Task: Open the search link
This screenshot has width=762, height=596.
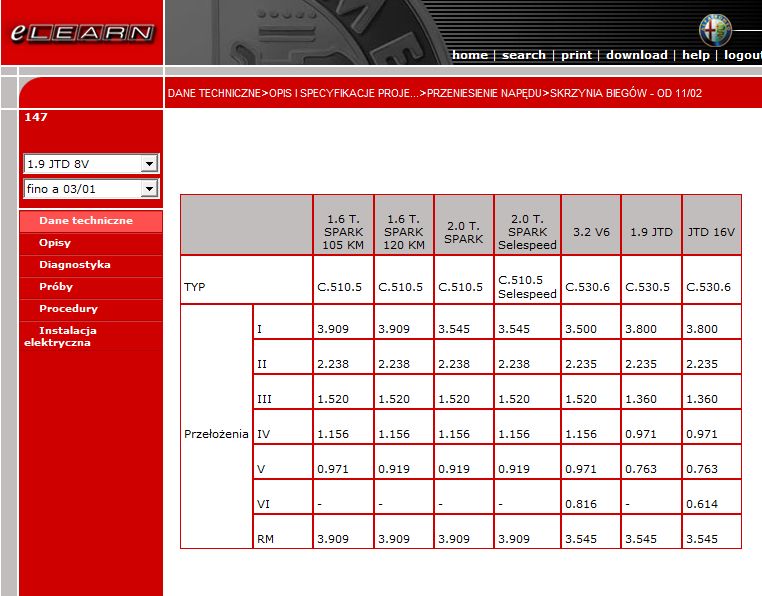Action: [524, 55]
